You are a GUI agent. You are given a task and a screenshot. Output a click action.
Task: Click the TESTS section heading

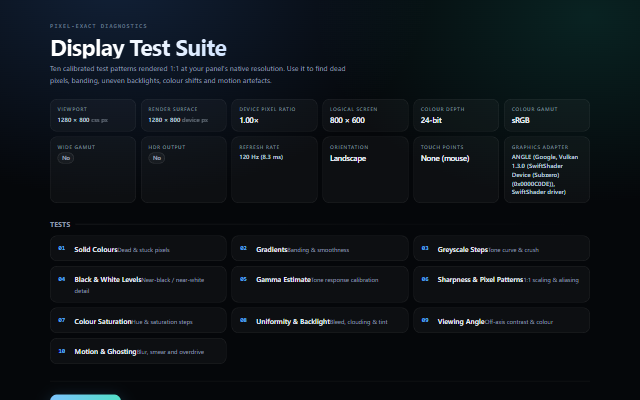tap(60, 224)
